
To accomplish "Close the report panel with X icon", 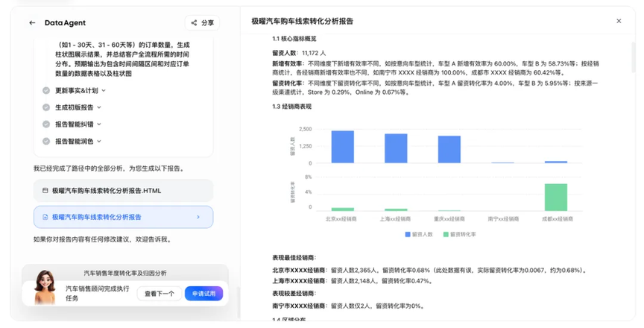I will 619,22.
